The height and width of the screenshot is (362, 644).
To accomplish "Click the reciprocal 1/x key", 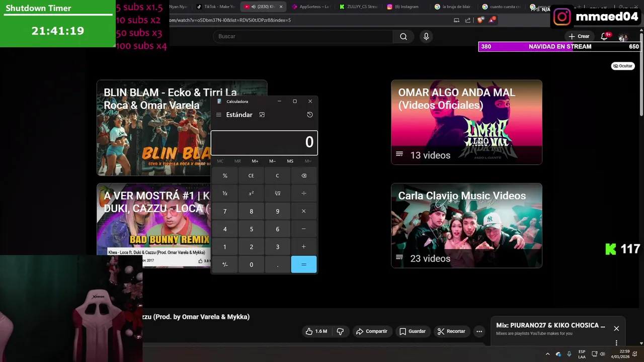I will click(225, 193).
